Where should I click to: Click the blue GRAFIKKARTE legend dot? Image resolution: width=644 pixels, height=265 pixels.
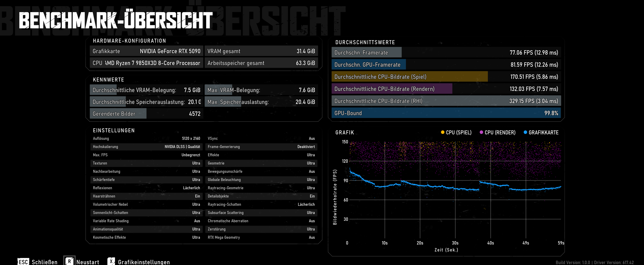tap(525, 132)
